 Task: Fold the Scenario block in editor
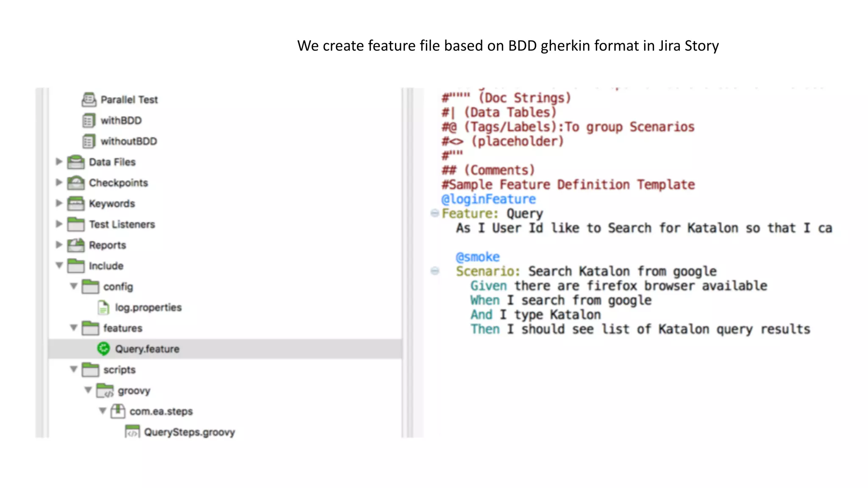[434, 271]
